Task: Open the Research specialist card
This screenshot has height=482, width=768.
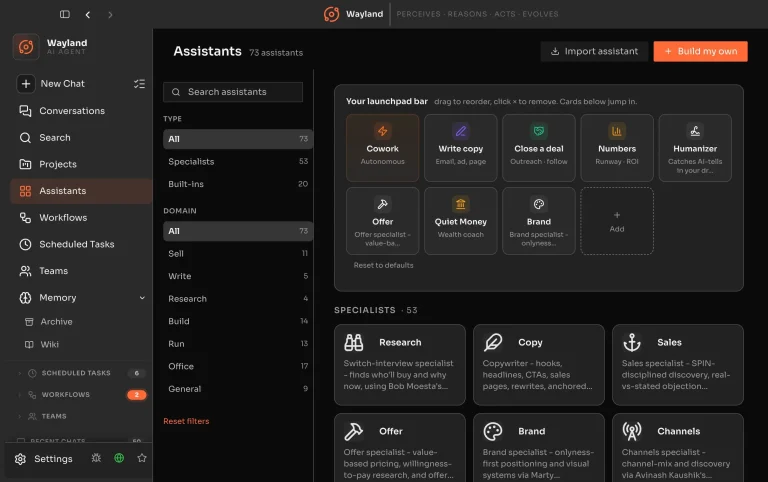Action: point(400,365)
